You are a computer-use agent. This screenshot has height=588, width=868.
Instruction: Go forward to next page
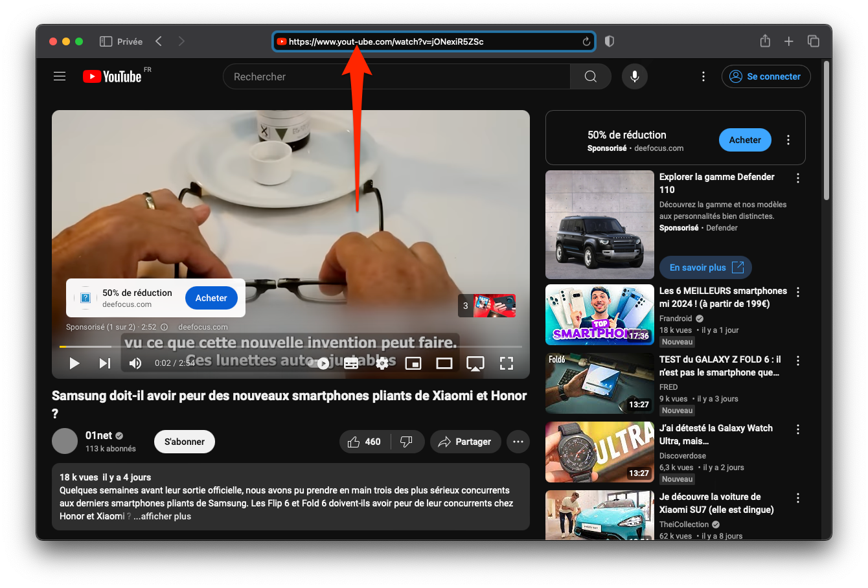pos(181,41)
